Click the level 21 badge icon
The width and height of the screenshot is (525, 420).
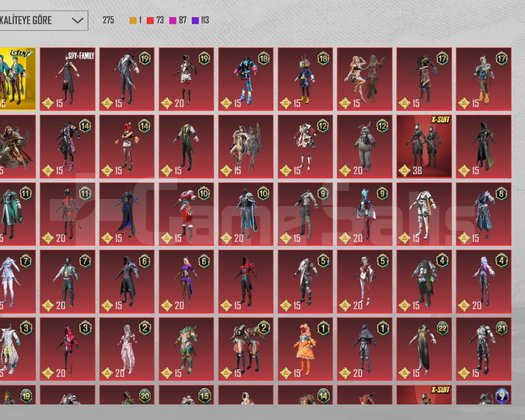(x=502, y=328)
